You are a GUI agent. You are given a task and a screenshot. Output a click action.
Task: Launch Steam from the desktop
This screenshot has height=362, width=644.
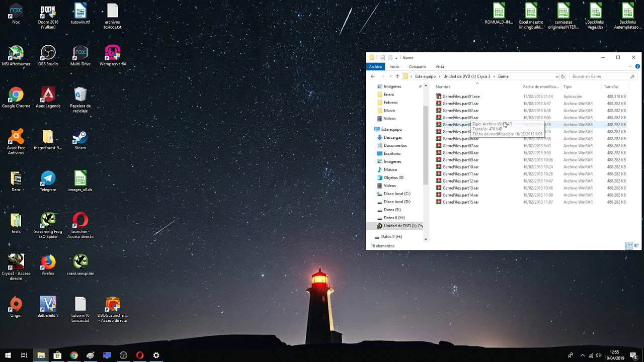79,137
